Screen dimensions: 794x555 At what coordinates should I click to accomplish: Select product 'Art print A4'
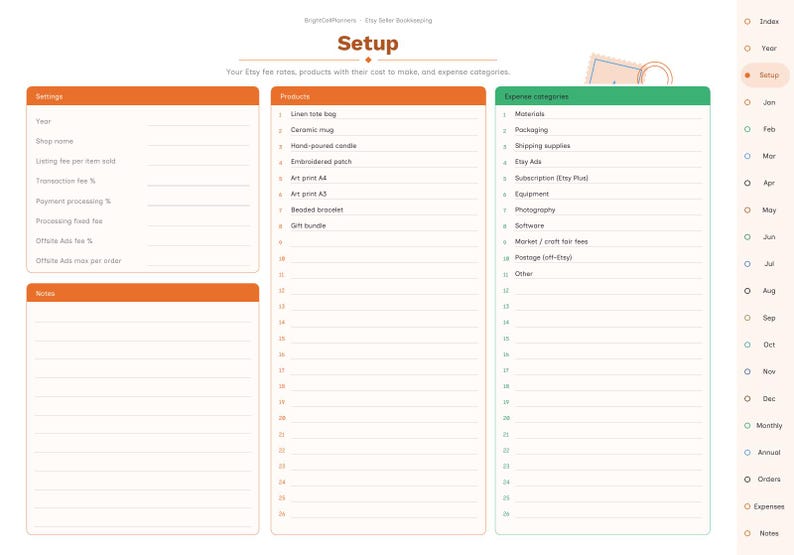tap(378, 178)
